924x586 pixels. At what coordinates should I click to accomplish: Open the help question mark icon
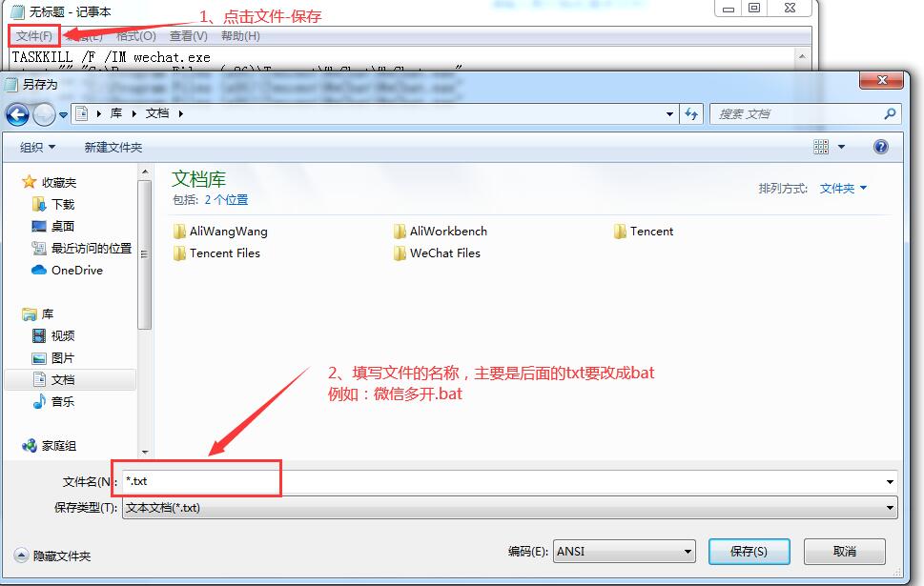tap(880, 147)
